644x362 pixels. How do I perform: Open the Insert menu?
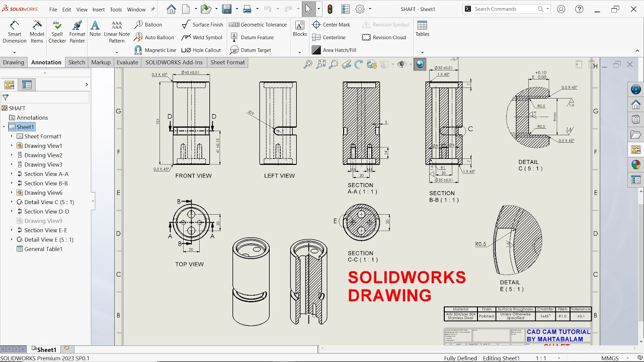[x=99, y=10]
